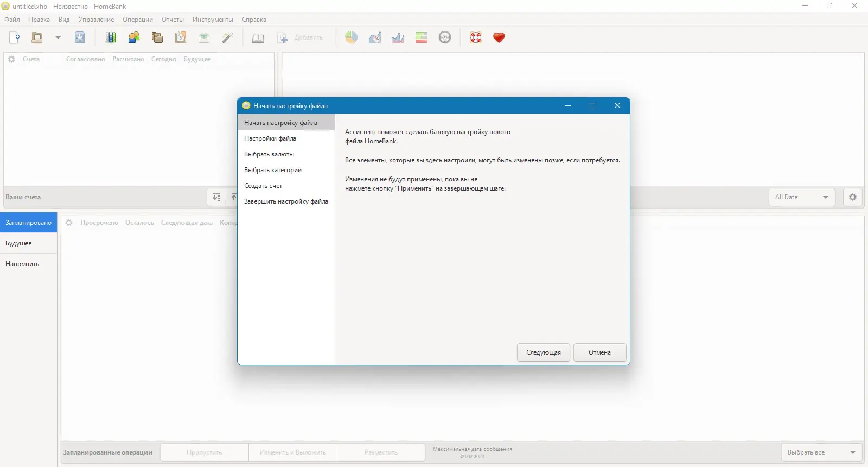Open the budget envelope icon
The height and width of the screenshot is (467, 868).
pyautogui.click(x=204, y=37)
